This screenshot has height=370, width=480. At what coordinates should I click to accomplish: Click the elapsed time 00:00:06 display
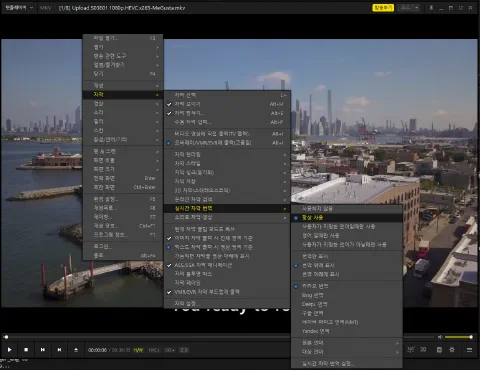tap(97, 350)
